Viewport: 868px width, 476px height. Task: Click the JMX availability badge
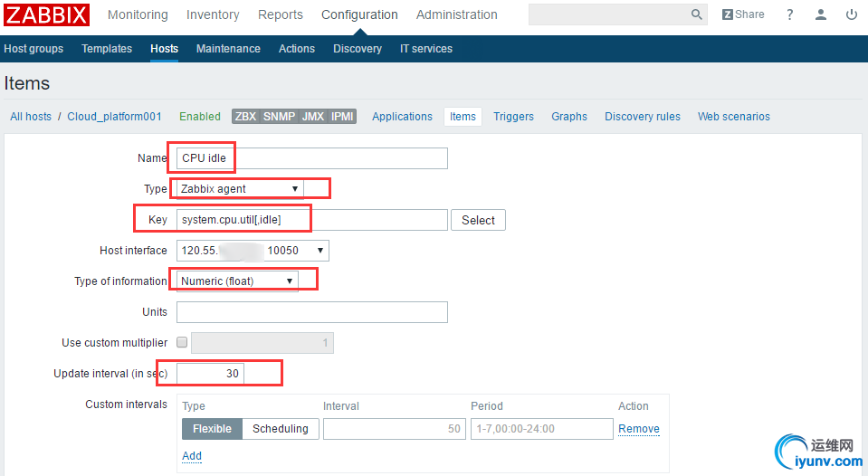(x=313, y=116)
